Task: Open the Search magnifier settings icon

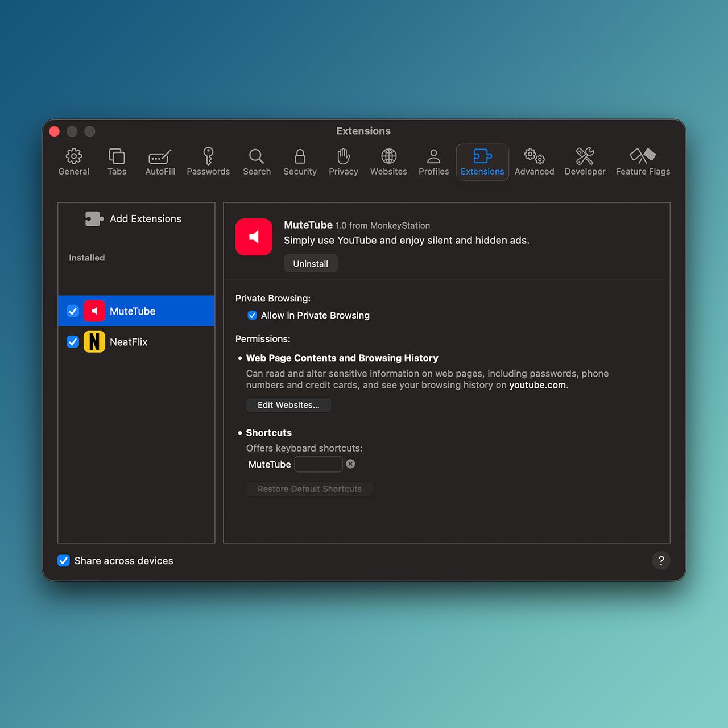Action: point(257,156)
